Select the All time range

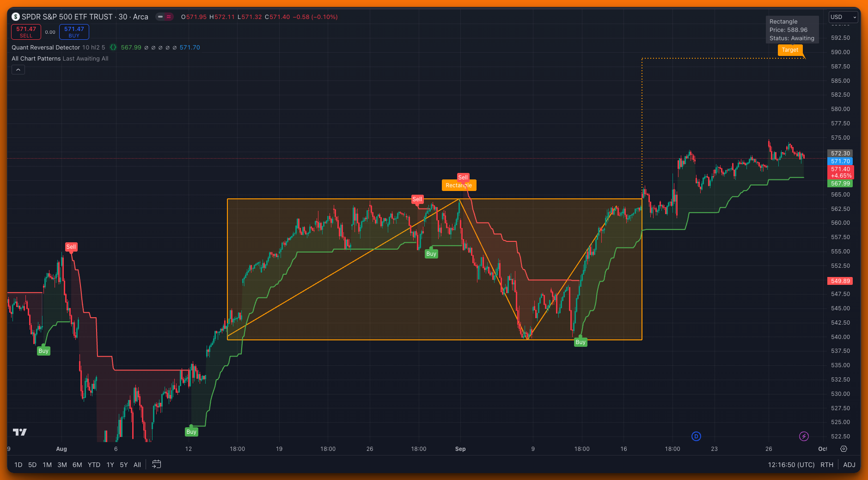click(x=137, y=465)
